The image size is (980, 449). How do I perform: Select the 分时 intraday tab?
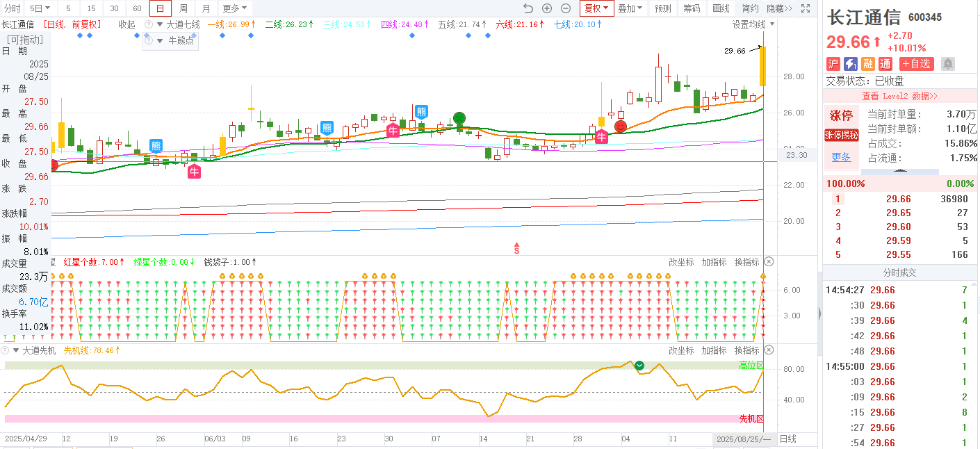click(13, 8)
